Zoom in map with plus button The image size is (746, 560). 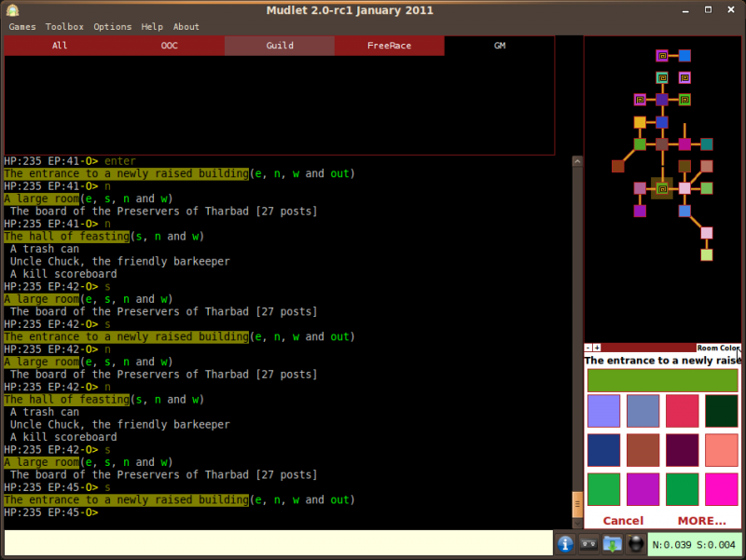click(x=597, y=348)
